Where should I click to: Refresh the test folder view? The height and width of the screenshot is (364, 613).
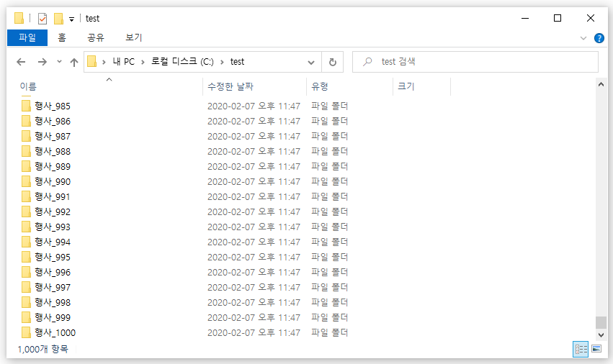pos(332,62)
